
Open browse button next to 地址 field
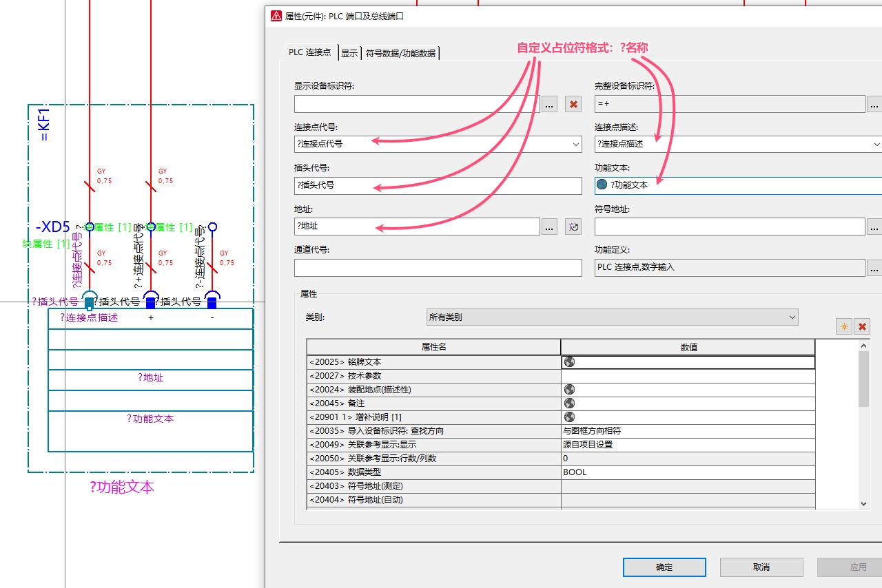[549, 227]
